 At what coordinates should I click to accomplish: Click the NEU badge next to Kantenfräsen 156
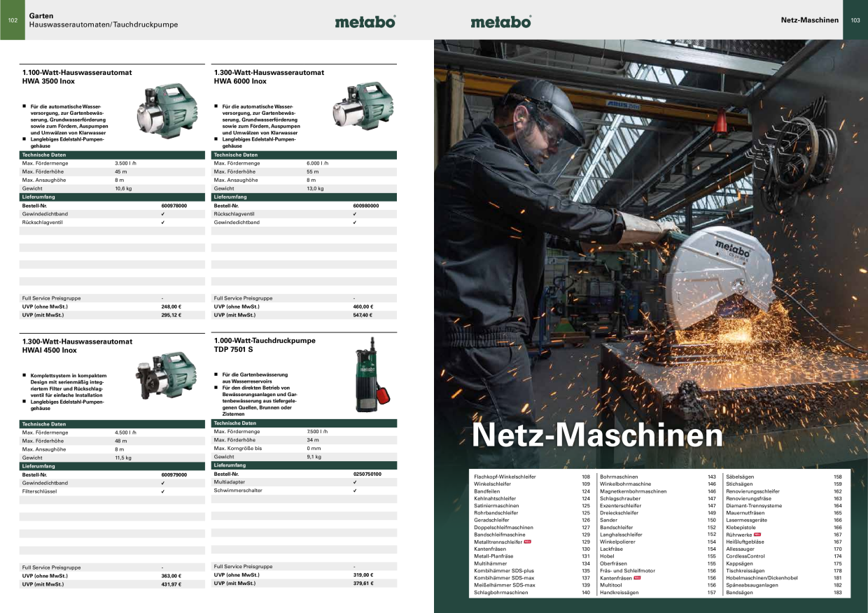coord(638,578)
